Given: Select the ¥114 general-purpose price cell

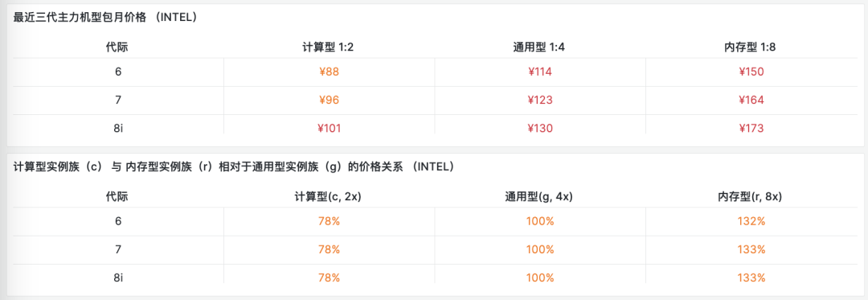Looking at the screenshot, I should [540, 72].
